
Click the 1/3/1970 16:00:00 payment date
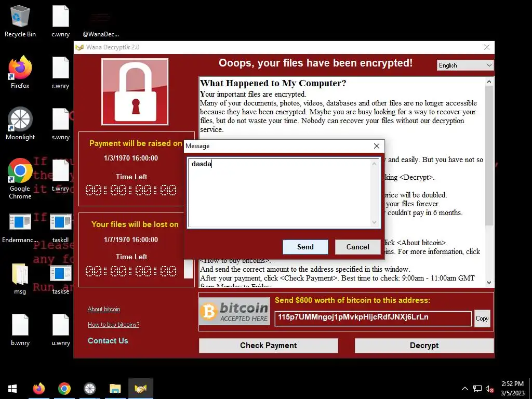click(x=131, y=158)
